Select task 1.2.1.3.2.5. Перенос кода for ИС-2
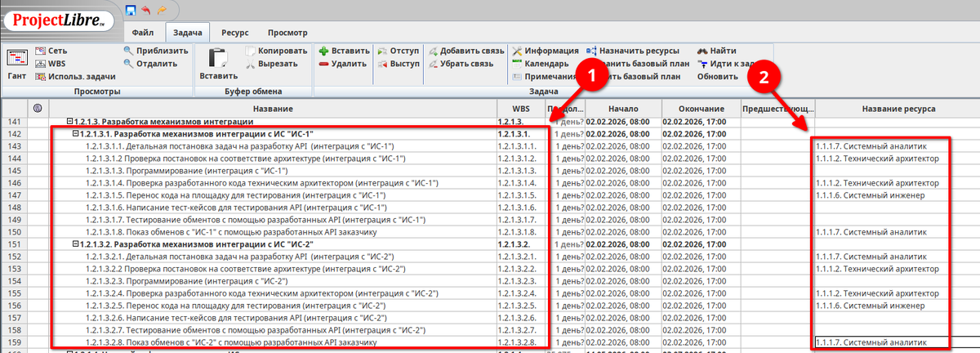This screenshot has height=353, width=980. click(x=235, y=306)
